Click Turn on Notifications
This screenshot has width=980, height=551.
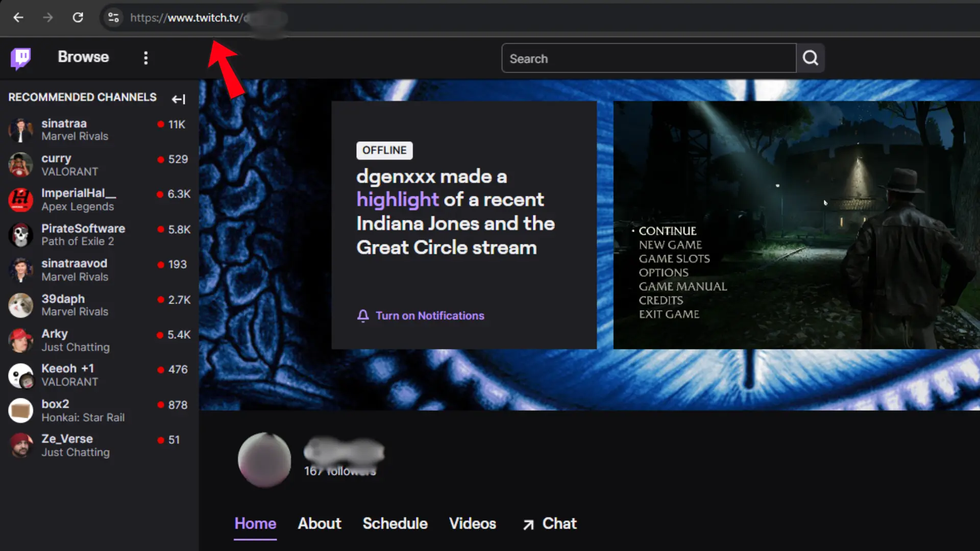tap(430, 316)
